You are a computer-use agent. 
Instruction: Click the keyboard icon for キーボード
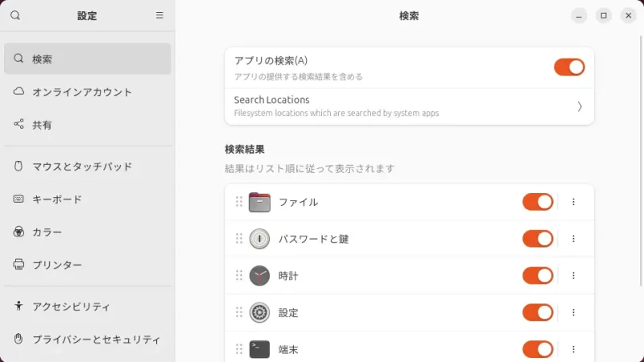coord(19,199)
